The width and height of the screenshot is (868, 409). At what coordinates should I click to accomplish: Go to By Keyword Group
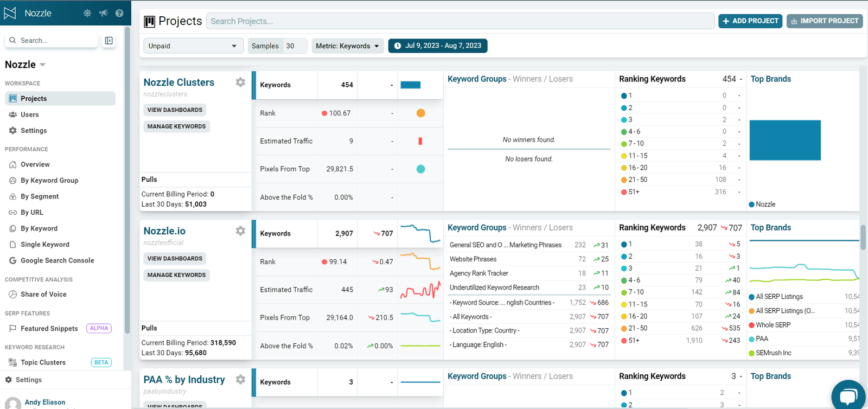click(x=49, y=181)
